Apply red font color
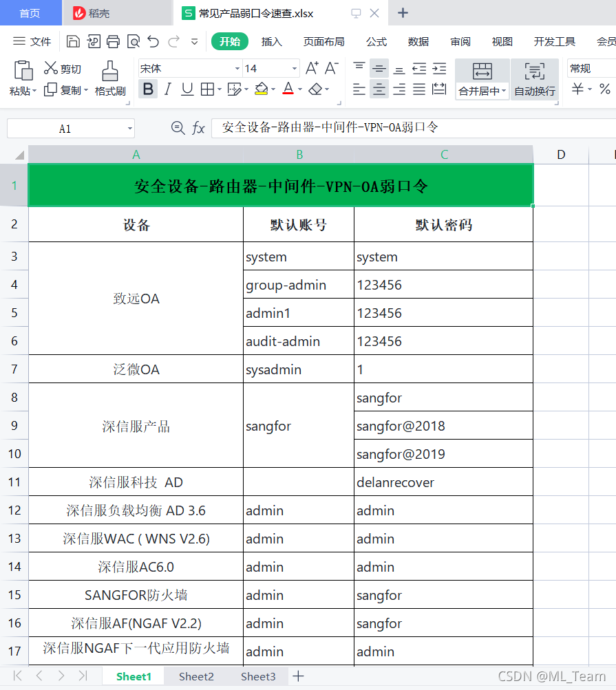The image size is (616, 690). 288,89
